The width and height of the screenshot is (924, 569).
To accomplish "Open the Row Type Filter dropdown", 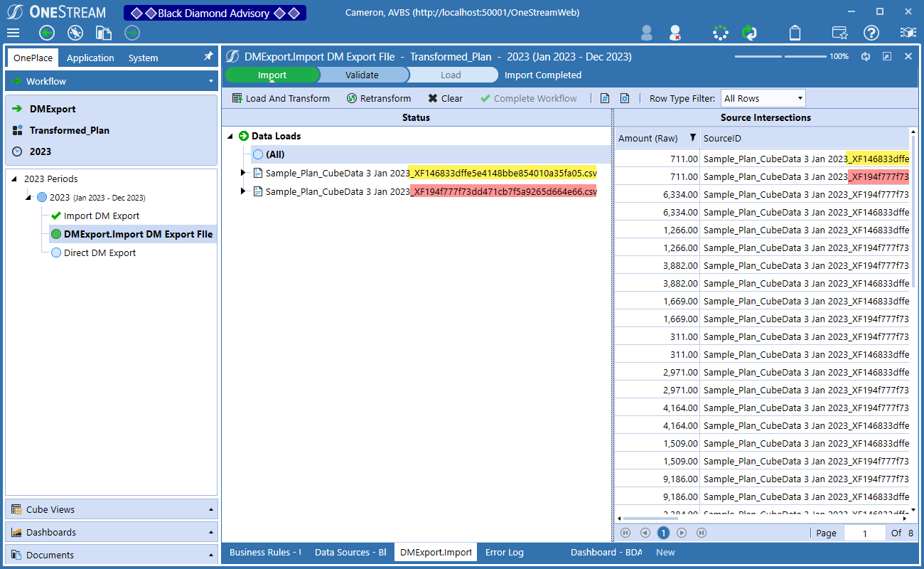I will tap(763, 98).
